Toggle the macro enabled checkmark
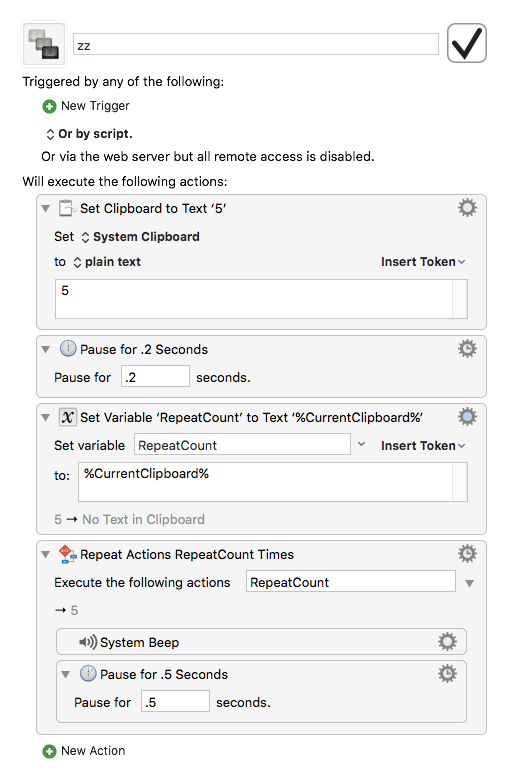 (x=466, y=43)
